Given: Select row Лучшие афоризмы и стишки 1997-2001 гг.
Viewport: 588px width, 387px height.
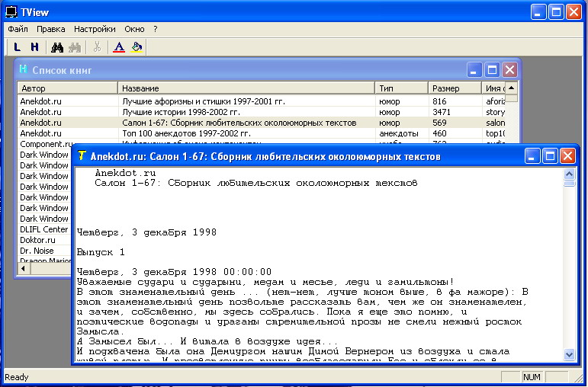Looking at the screenshot, I should click(262, 101).
